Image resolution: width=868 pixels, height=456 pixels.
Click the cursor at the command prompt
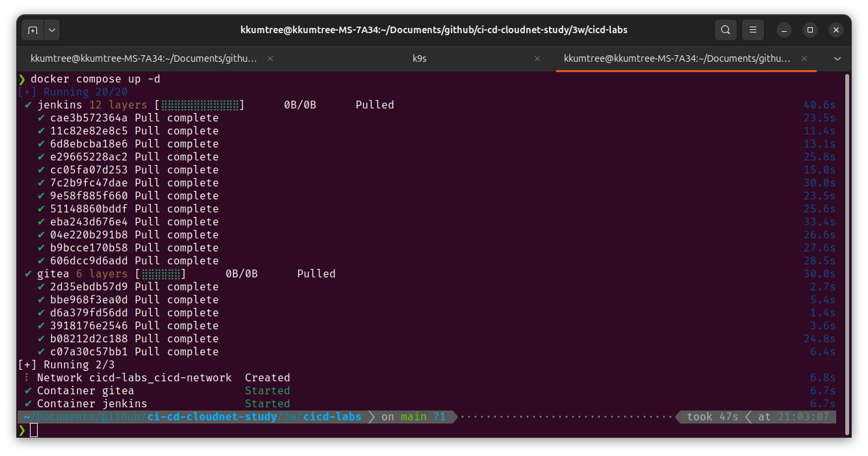click(x=34, y=430)
